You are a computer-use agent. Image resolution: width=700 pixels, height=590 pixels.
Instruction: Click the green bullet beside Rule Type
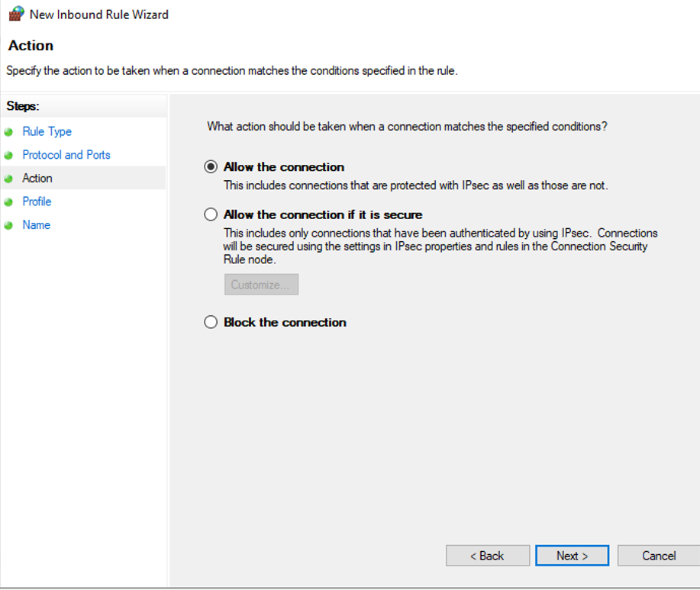[8, 132]
